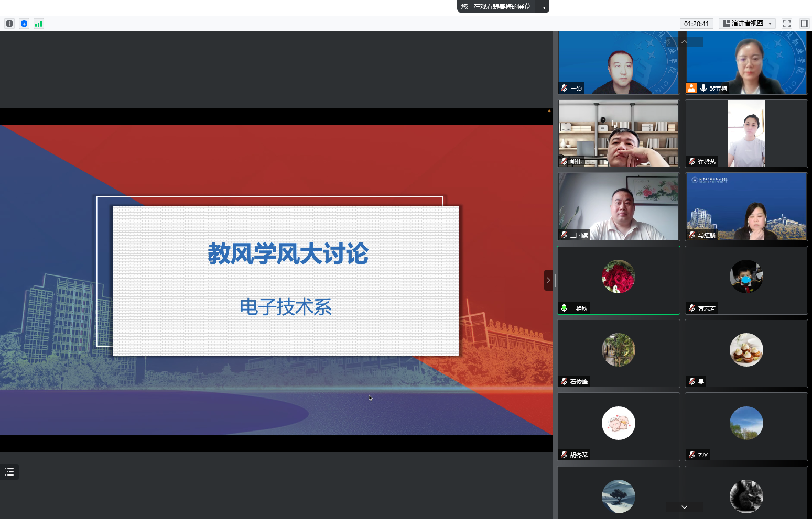This screenshot has width=812, height=519.
Task: Open the 演讲者视图 view dropdown
Action: pos(746,23)
